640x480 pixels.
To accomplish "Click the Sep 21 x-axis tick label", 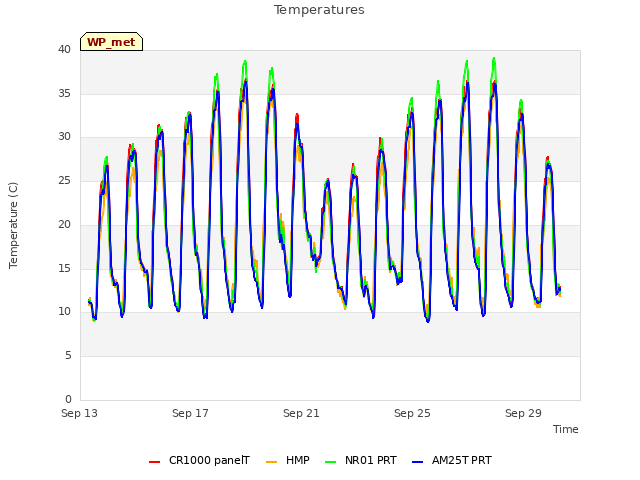I will 301,413.
